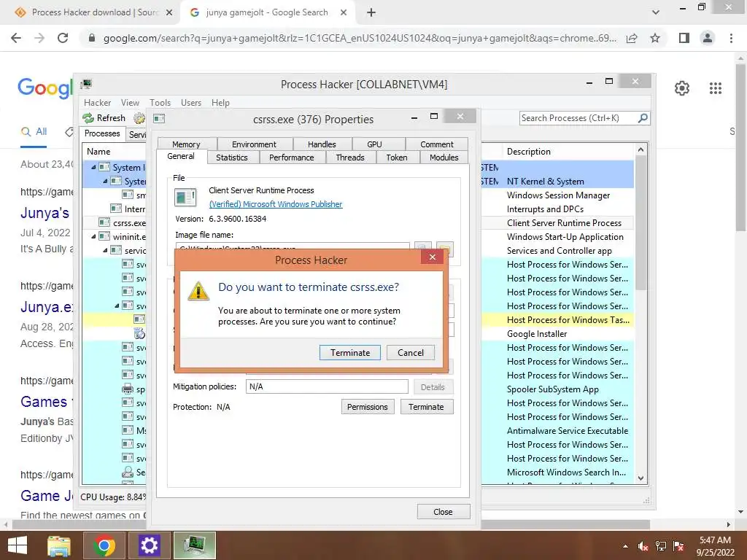Click the Google settings gear icon
The width and height of the screenshot is (747, 560).
[x=682, y=88]
